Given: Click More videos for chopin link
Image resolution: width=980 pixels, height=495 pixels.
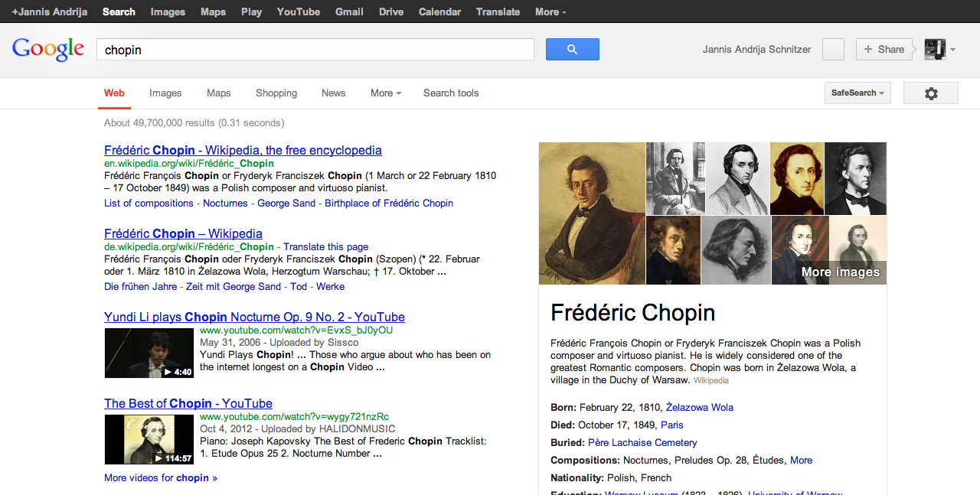Looking at the screenshot, I should point(161,478).
